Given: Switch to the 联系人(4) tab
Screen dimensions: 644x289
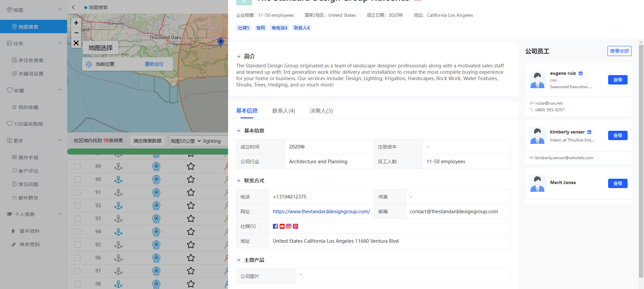Looking at the screenshot, I should (x=283, y=111).
